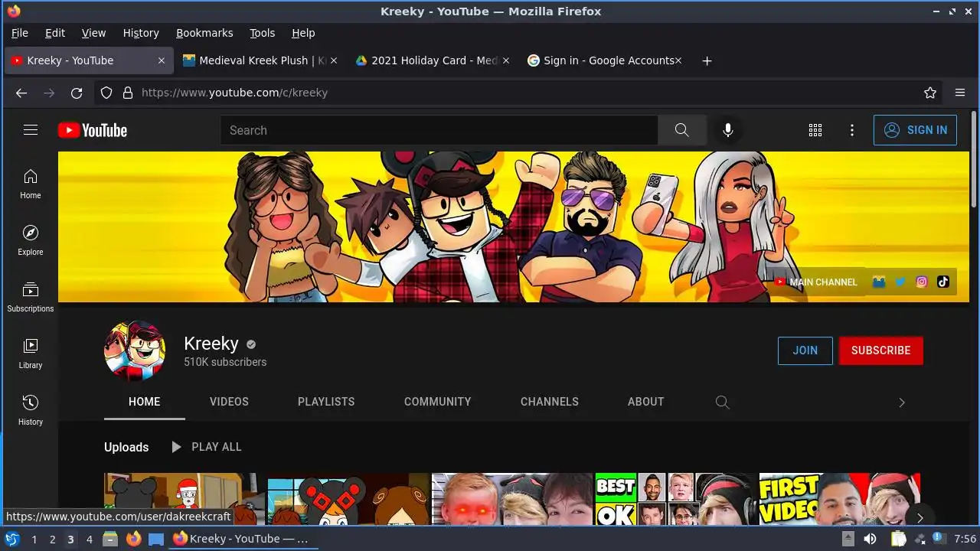Open the tracking protection shield
Screen dimensions: 980x551
106,93
